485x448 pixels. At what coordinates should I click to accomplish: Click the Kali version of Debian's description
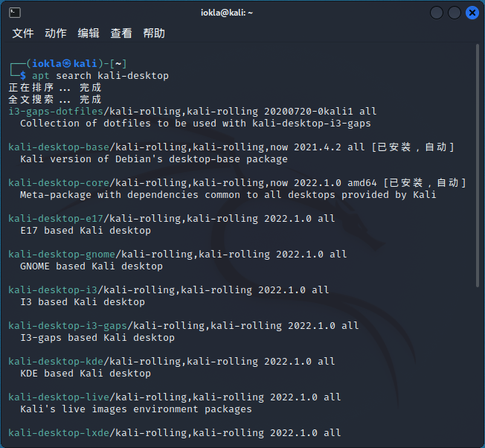coord(154,159)
